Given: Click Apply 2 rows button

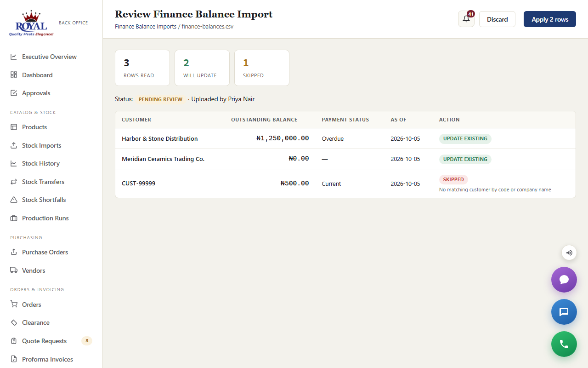Looking at the screenshot, I should point(550,19).
